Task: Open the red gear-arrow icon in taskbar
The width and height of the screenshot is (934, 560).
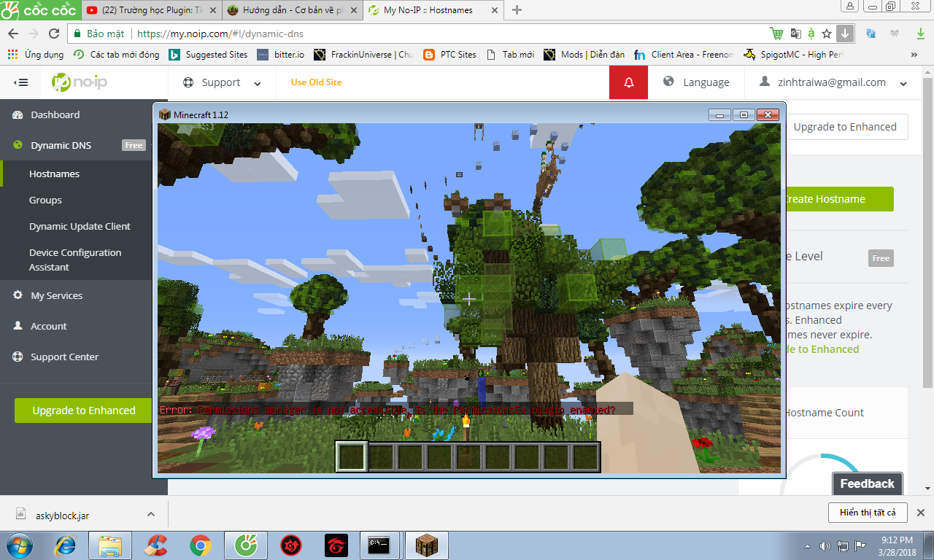Action: click(291, 545)
